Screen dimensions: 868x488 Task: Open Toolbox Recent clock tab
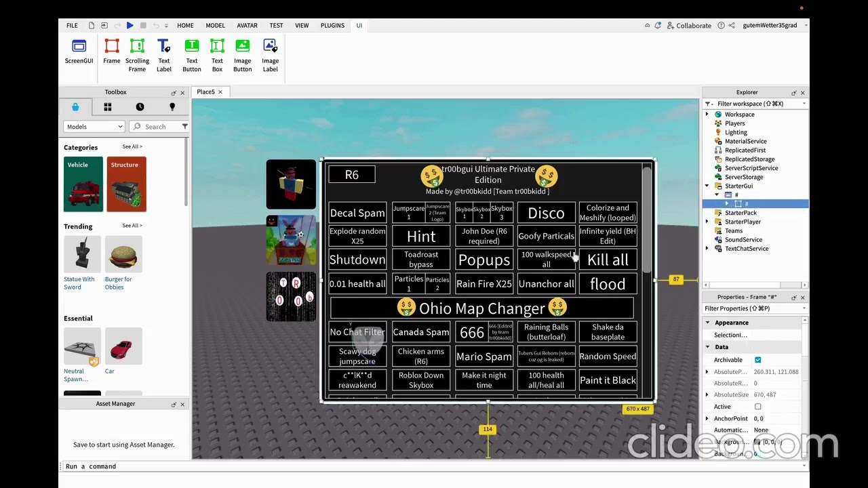[140, 107]
